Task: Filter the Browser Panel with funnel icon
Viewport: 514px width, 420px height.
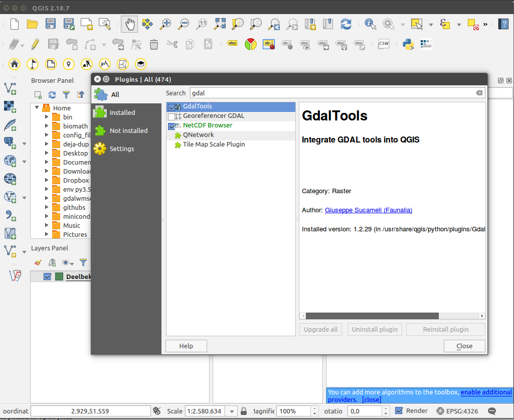Action: pyautogui.click(x=66, y=95)
